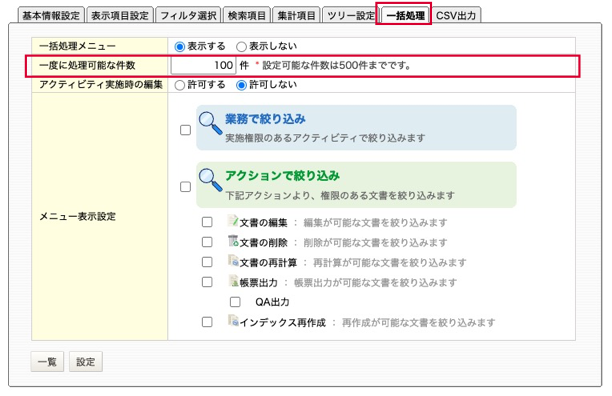Check the アクションで絞り込み checkbox

(x=185, y=187)
